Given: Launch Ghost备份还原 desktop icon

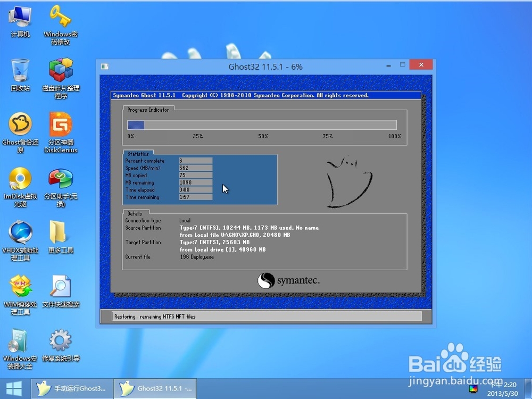Looking at the screenshot, I should [20, 132].
